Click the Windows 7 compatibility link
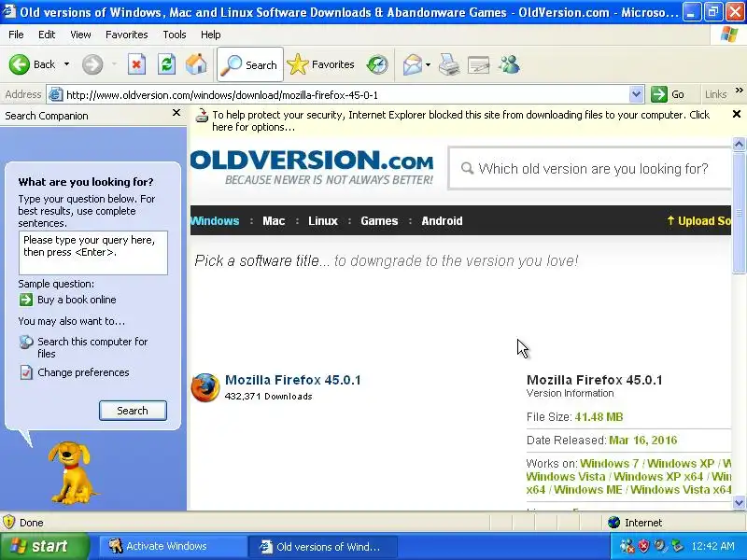This screenshot has height=560, width=747. tap(610, 464)
